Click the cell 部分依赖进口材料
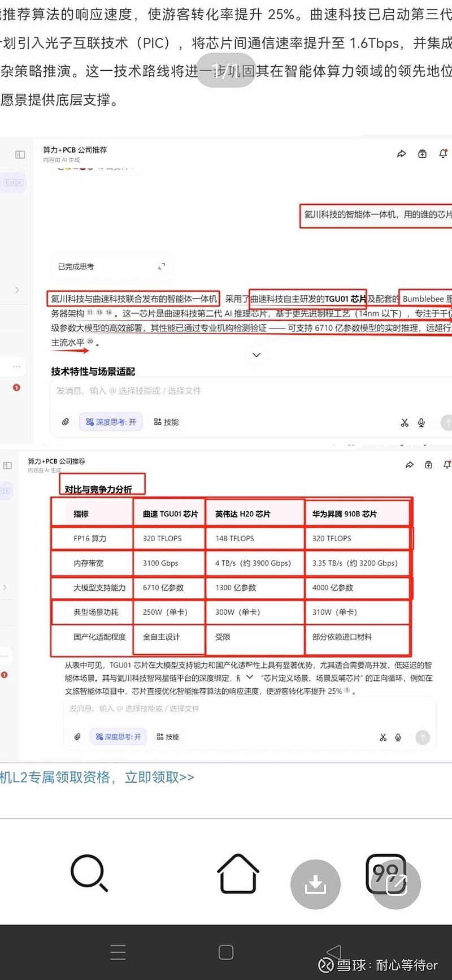Viewport: 452px width, 980px height. pos(342,637)
